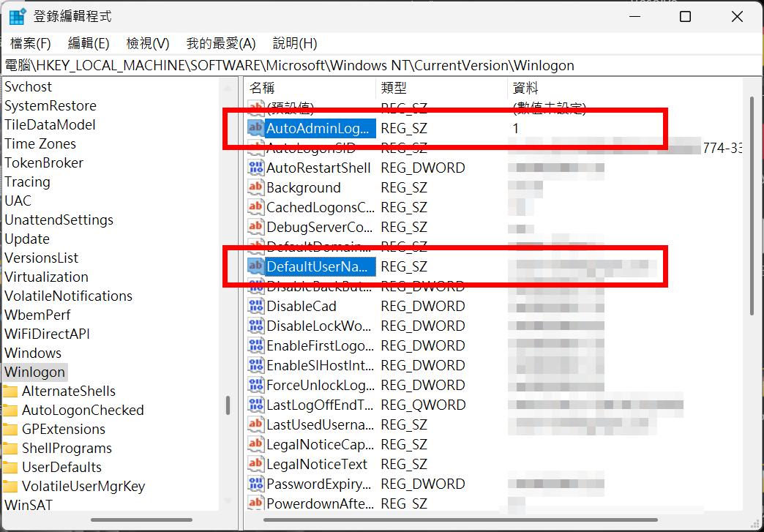
Task: Choose the WbemPerf key
Action: 37,315
